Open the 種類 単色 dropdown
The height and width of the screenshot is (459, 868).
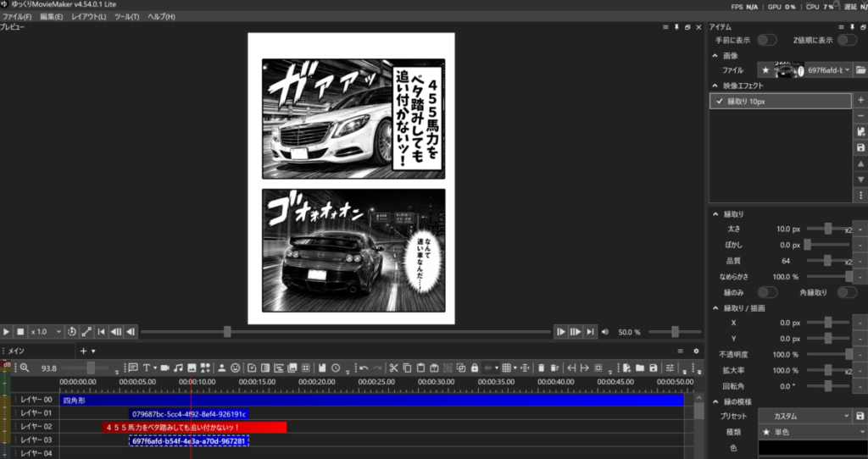click(813, 432)
